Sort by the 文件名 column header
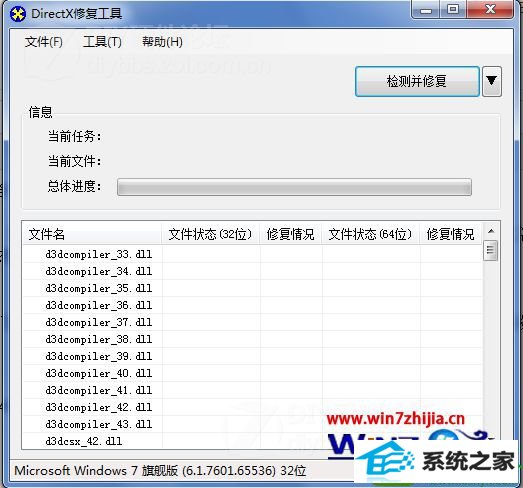523x488 pixels. point(92,234)
